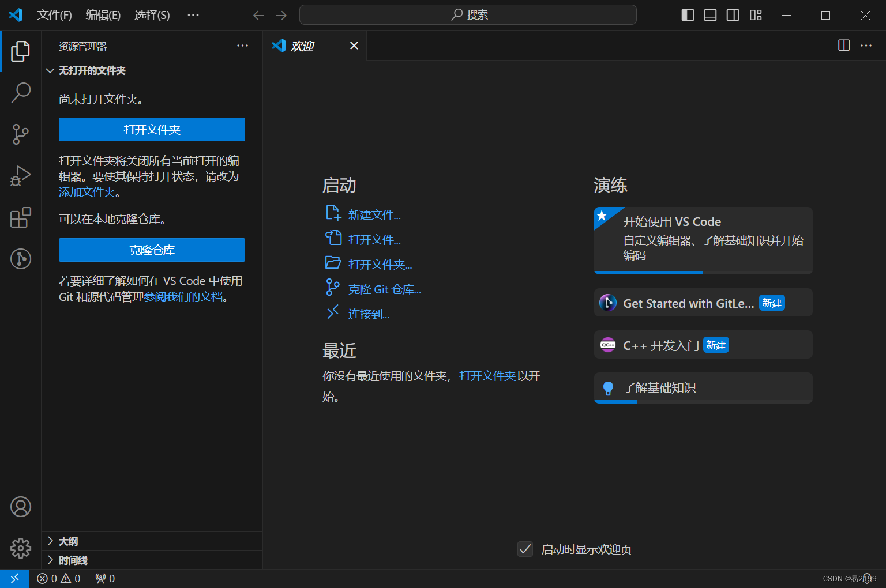
Task: Open the Search view in activity bar
Action: point(21,92)
